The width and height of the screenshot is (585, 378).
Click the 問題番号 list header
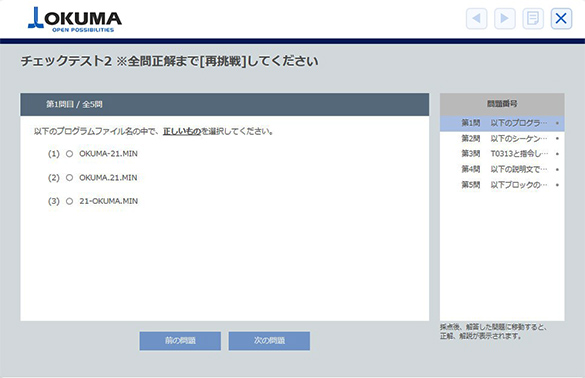point(502,104)
